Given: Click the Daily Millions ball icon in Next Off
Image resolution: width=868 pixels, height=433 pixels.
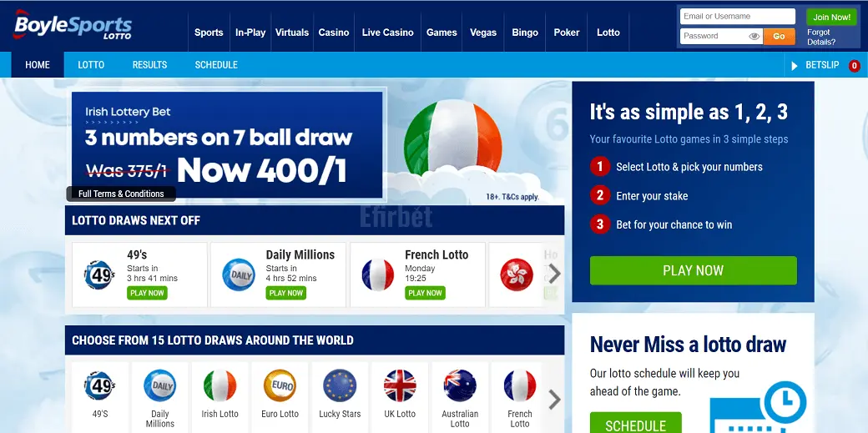Looking at the screenshot, I should [x=239, y=274].
